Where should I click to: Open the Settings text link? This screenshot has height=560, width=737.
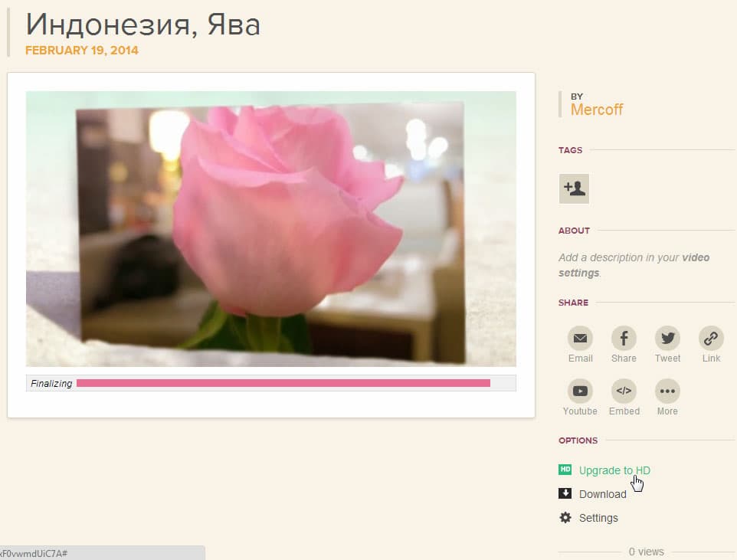pyautogui.click(x=598, y=518)
